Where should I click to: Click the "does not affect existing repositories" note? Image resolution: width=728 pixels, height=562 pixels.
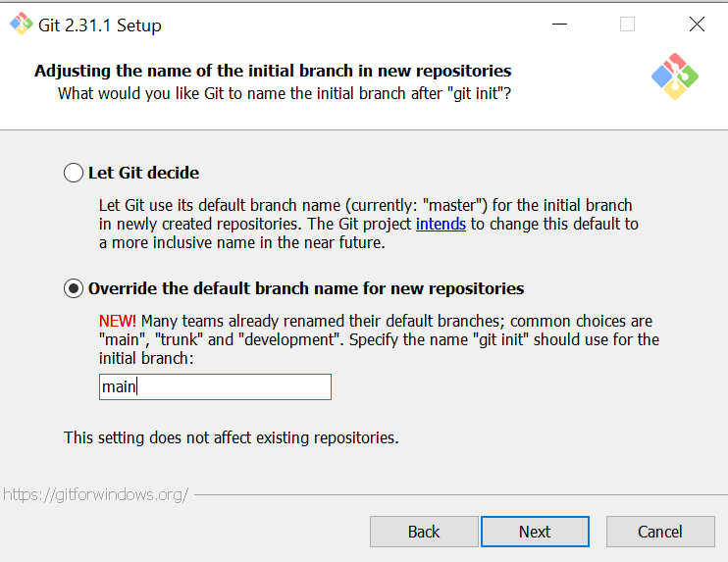(231, 437)
